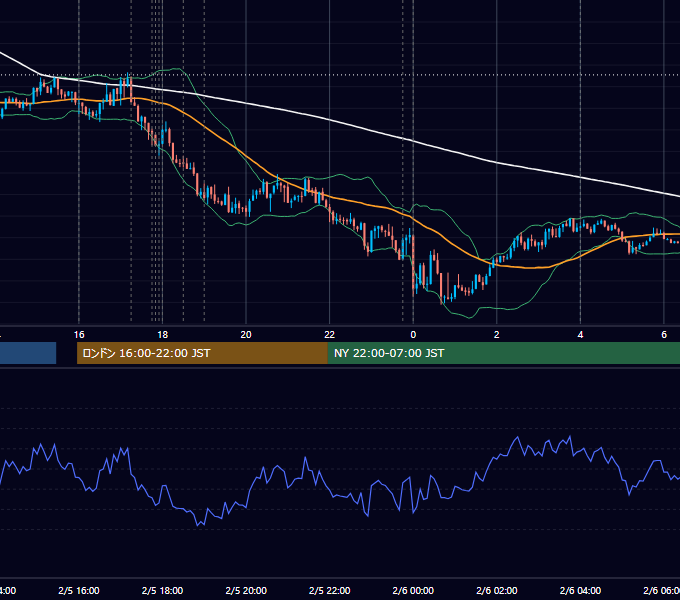
Task: Click the 2/6 00:00 time label
Action: (x=413, y=590)
